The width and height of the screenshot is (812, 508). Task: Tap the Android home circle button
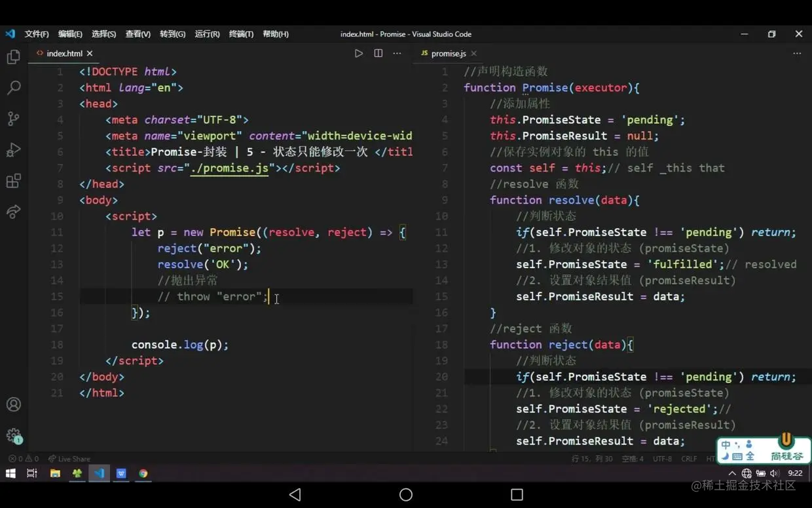tap(406, 494)
